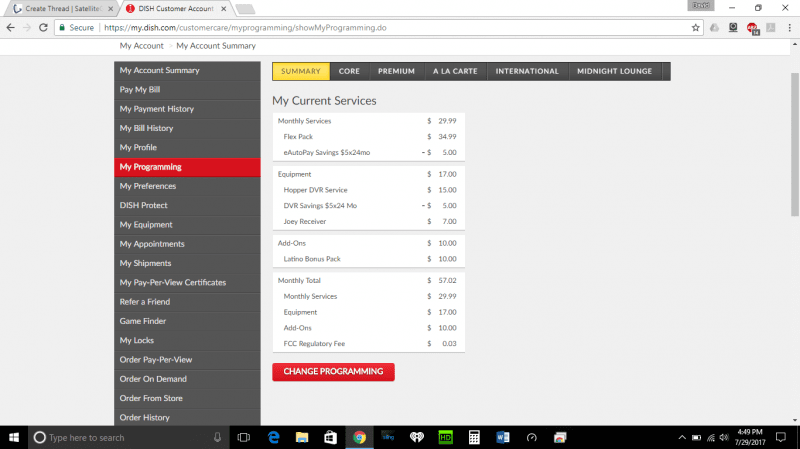Image resolution: width=800 pixels, height=449 pixels.
Task: Switch to the Premium tab
Action: (x=396, y=71)
